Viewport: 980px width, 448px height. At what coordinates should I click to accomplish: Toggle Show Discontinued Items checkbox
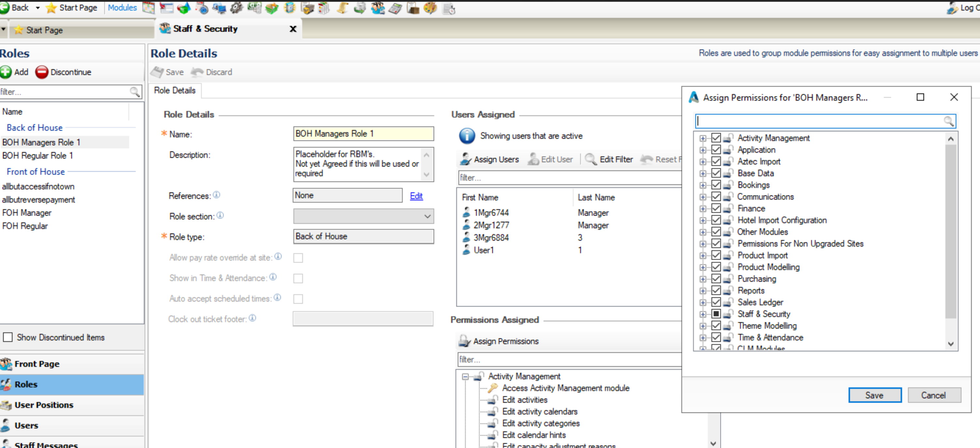(7, 337)
